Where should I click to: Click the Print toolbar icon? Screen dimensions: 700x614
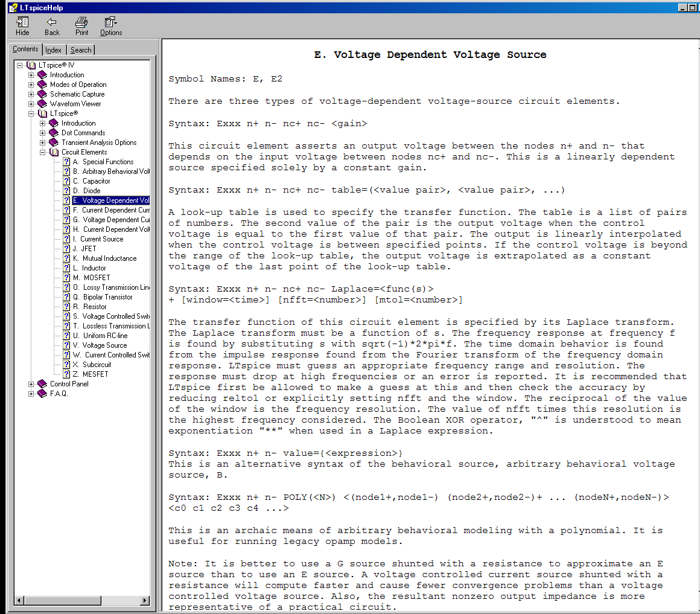tap(81, 27)
